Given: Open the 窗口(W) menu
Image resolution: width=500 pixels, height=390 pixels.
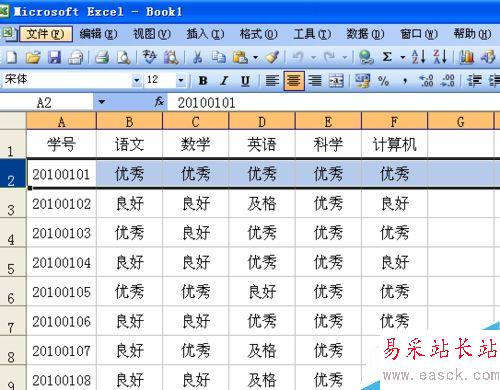Looking at the screenshot, I should (x=419, y=34).
